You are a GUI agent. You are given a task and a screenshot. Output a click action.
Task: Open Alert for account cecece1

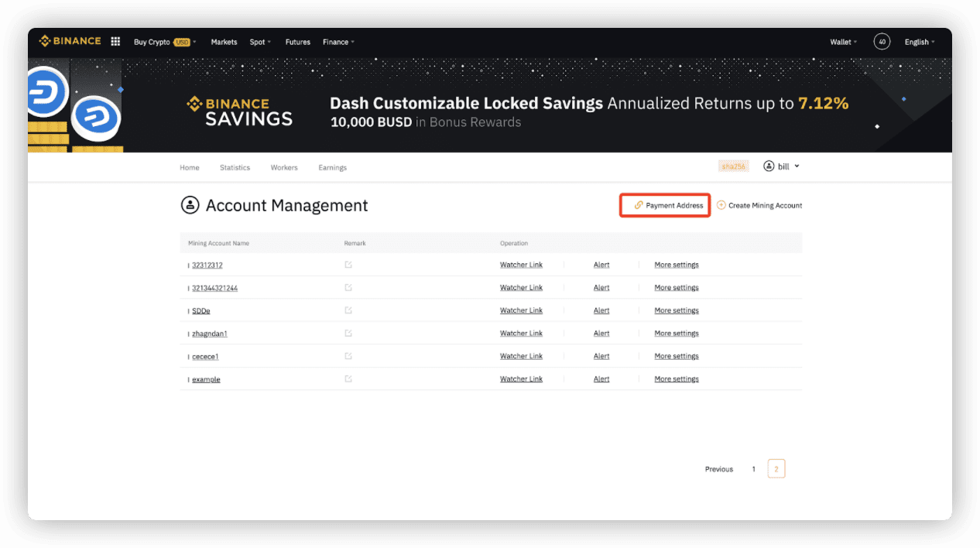(x=601, y=356)
